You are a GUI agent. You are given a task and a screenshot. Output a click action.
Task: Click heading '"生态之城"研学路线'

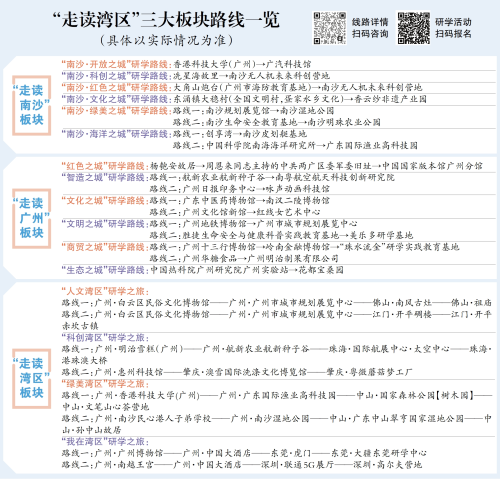[x=103, y=270]
